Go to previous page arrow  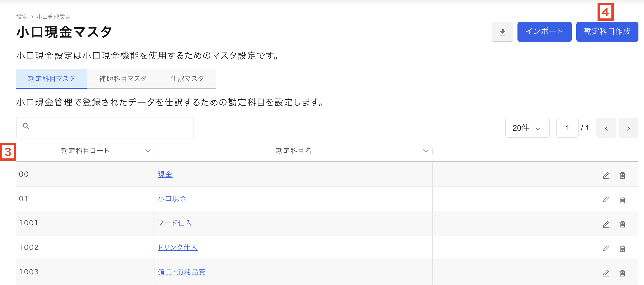[x=606, y=128]
